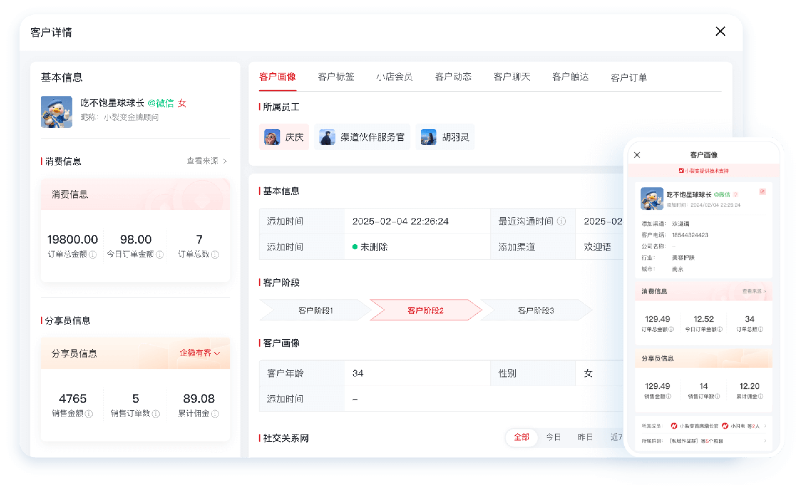Select the 今日 filter in 社交关系网
This screenshot has width=812, height=504.
tap(553, 437)
